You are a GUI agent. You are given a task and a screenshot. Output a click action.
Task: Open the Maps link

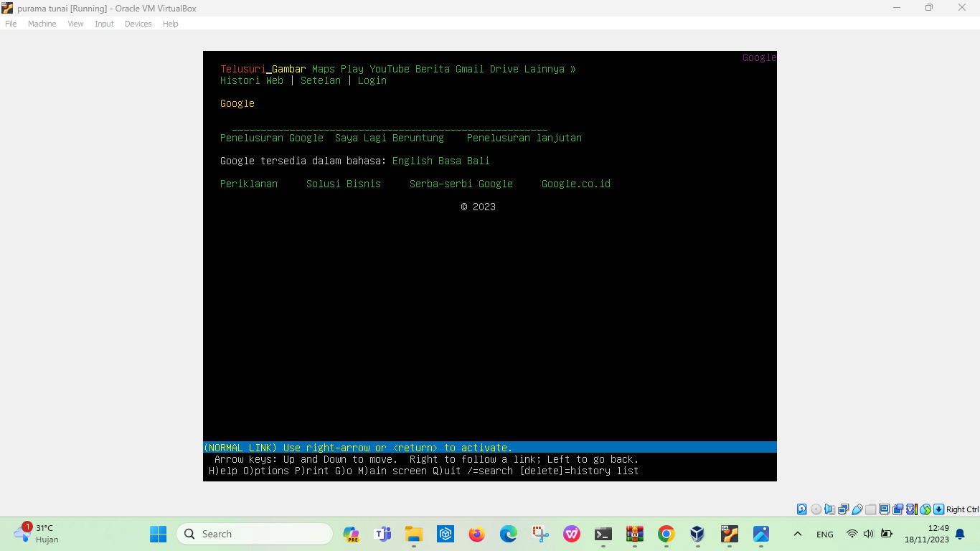[324, 69]
